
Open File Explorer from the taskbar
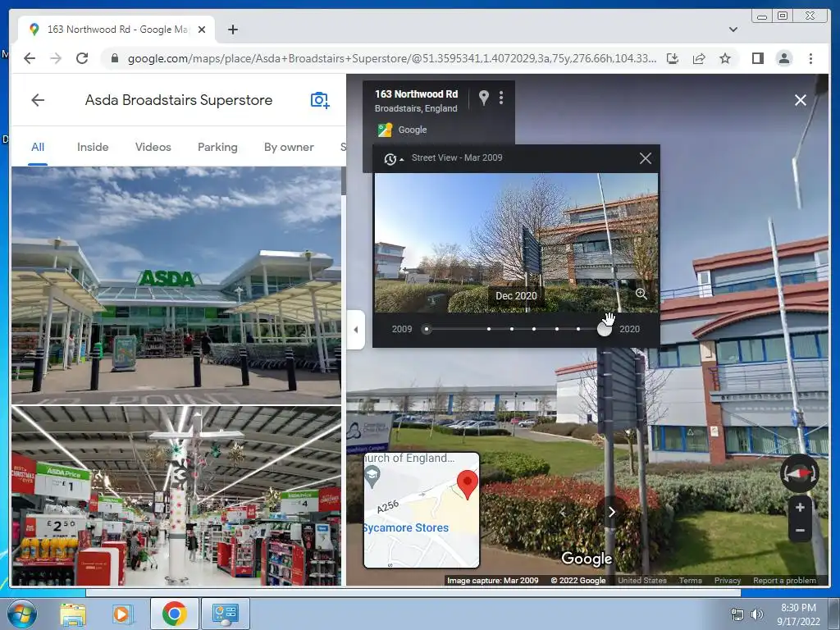coord(73,614)
